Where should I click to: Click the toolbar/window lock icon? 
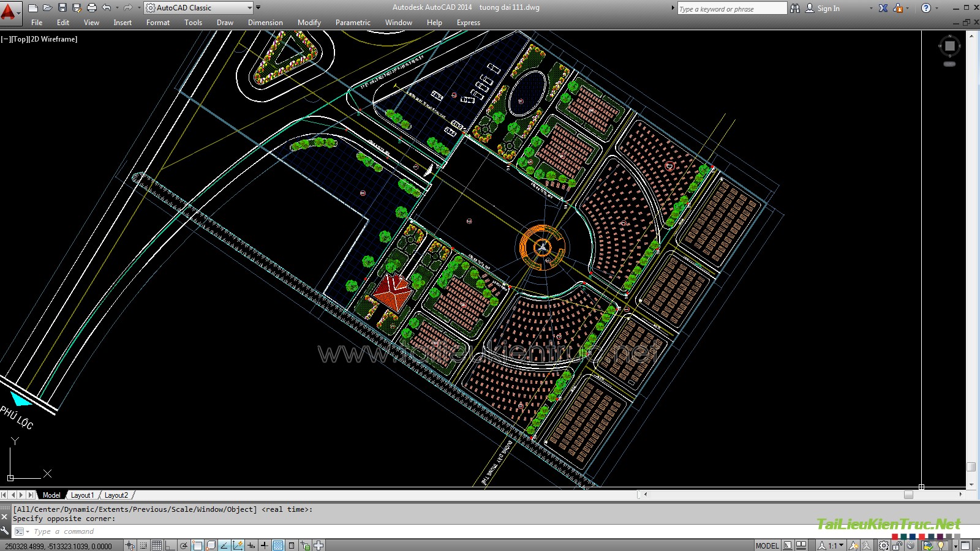point(897,545)
